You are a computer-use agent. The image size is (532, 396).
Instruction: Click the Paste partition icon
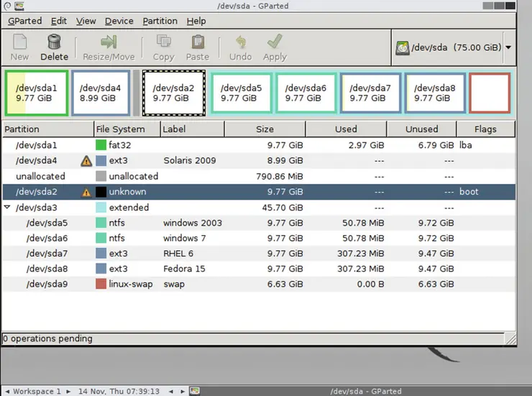197,42
